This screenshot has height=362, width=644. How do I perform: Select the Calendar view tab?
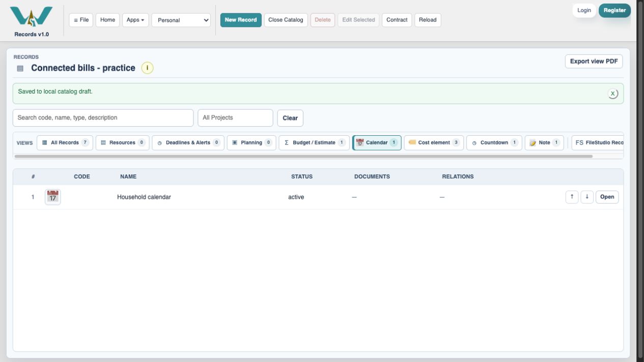pyautogui.click(x=377, y=143)
